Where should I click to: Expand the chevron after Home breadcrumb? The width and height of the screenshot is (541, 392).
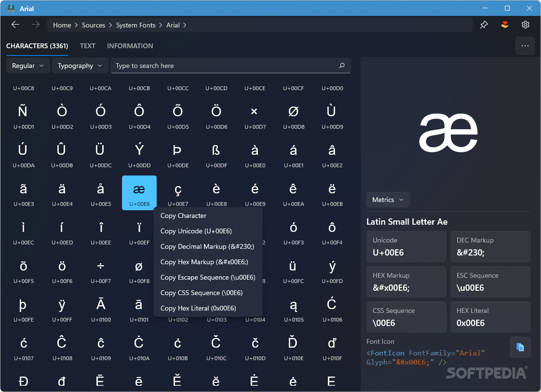tap(76, 25)
